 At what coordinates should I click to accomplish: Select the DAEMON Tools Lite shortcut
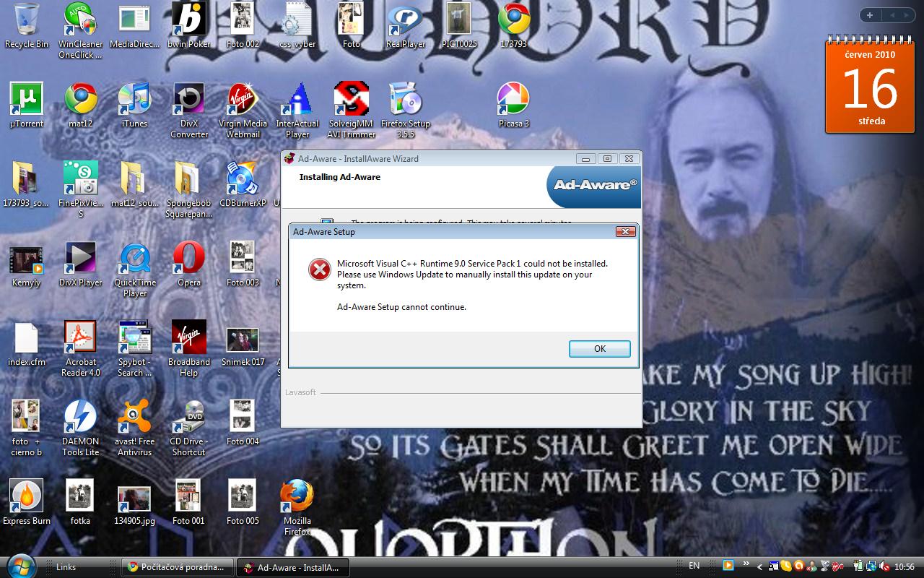coord(80,428)
